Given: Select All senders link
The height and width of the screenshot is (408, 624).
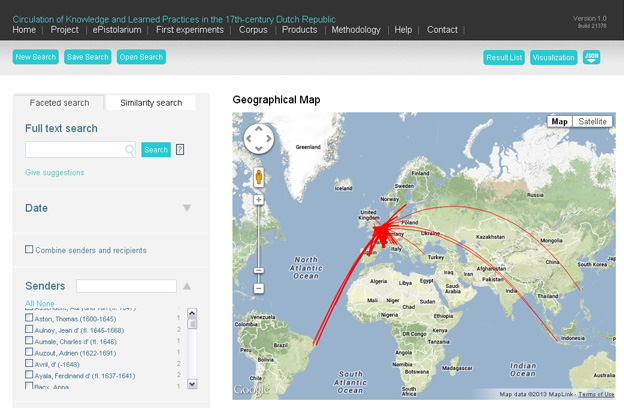Looking at the screenshot, I should [x=30, y=303].
